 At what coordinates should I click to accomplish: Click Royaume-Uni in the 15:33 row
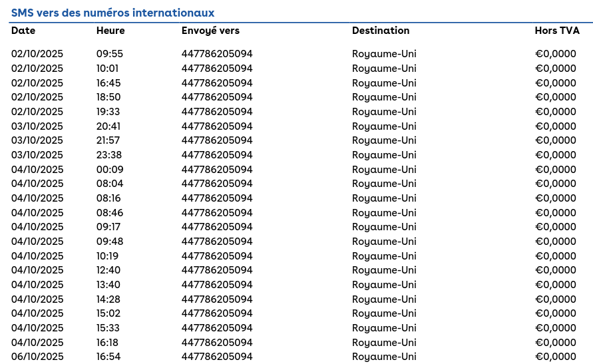384,328
